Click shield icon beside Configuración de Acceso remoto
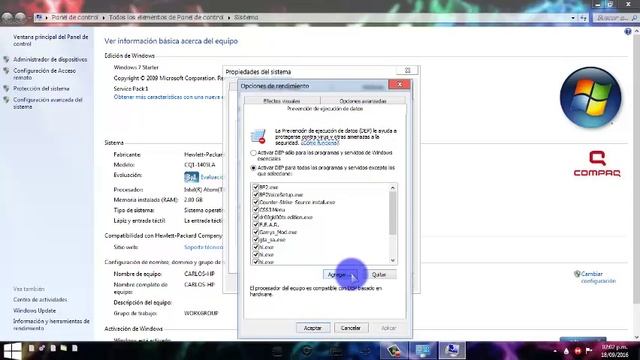Image resolution: width=640 pixels, height=360 pixels. point(6,71)
